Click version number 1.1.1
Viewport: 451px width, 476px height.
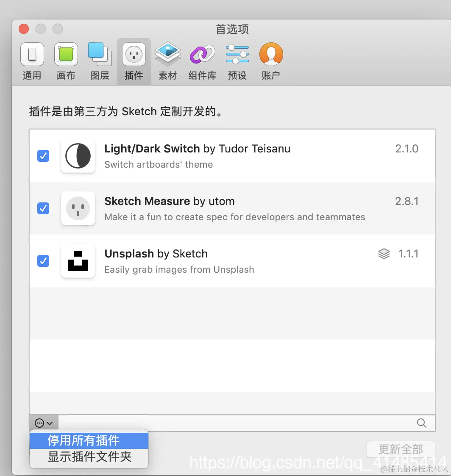pyautogui.click(x=408, y=254)
